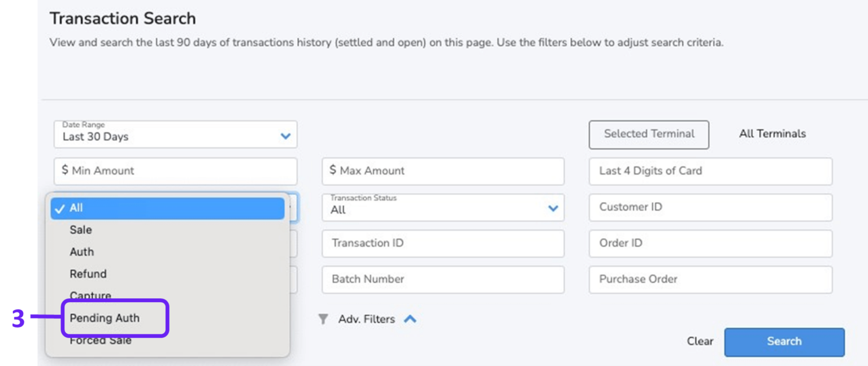The image size is (868, 366).
Task: Click Clear to reset the filters
Action: pyautogui.click(x=700, y=341)
